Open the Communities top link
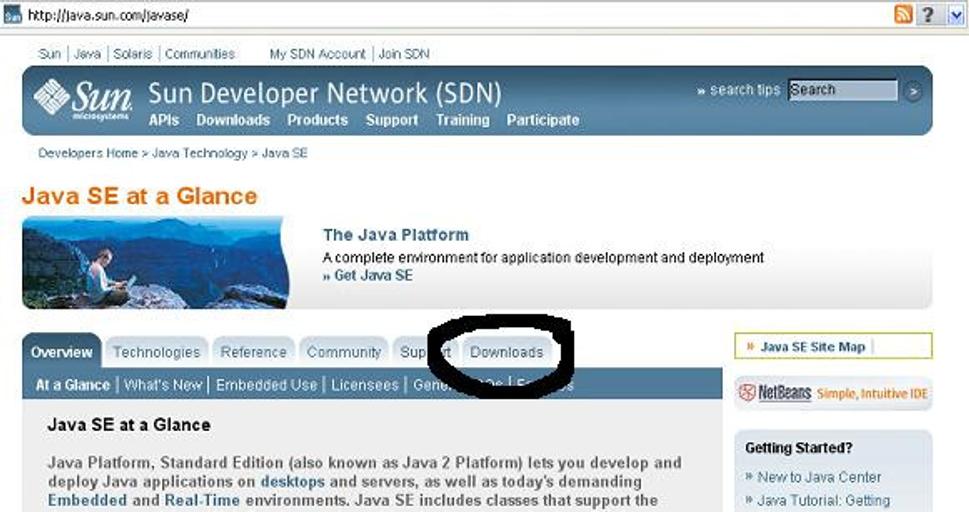The width and height of the screenshot is (969, 512). click(x=200, y=54)
